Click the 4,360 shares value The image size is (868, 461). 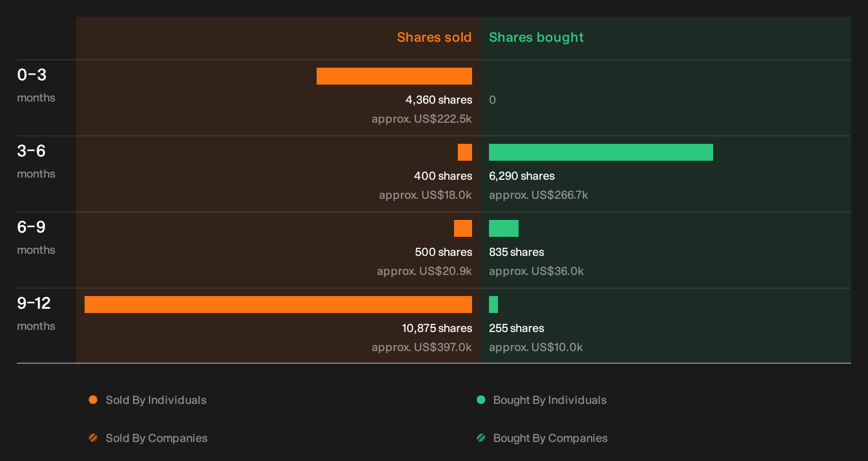click(x=439, y=100)
